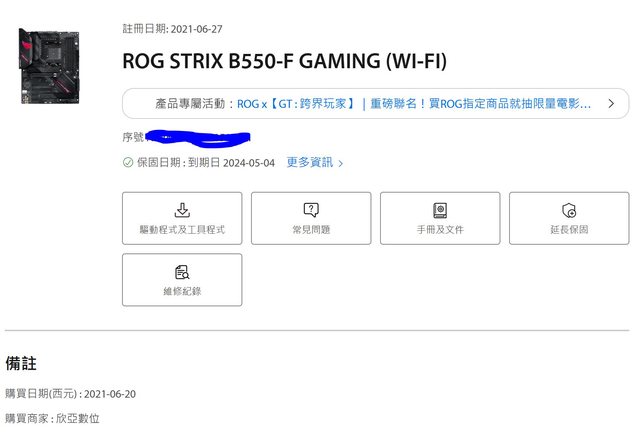Open the ROG STRIX motherboard product image

(x=49, y=66)
